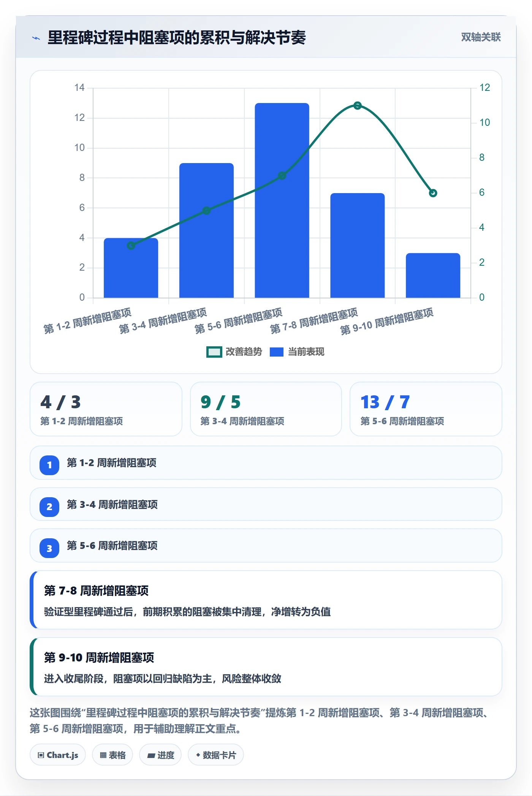
Task: Click the Chart.js tag chip
Action: point(58,755)
